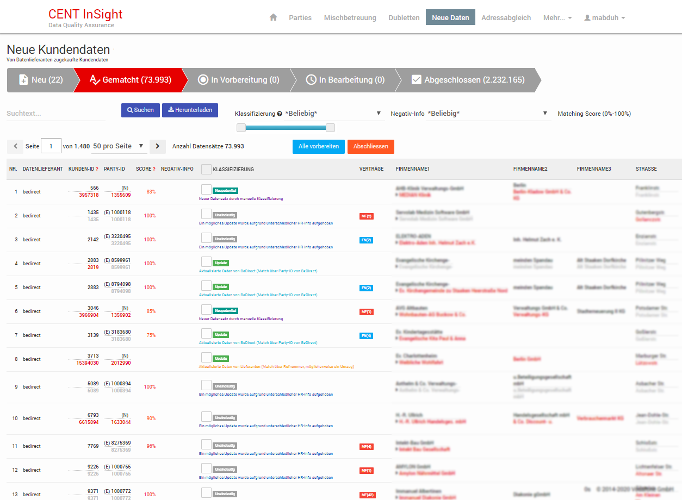Click the Klassifizierung help question mark icon
The height and width of the screenshot is (500, 682).
279,113
